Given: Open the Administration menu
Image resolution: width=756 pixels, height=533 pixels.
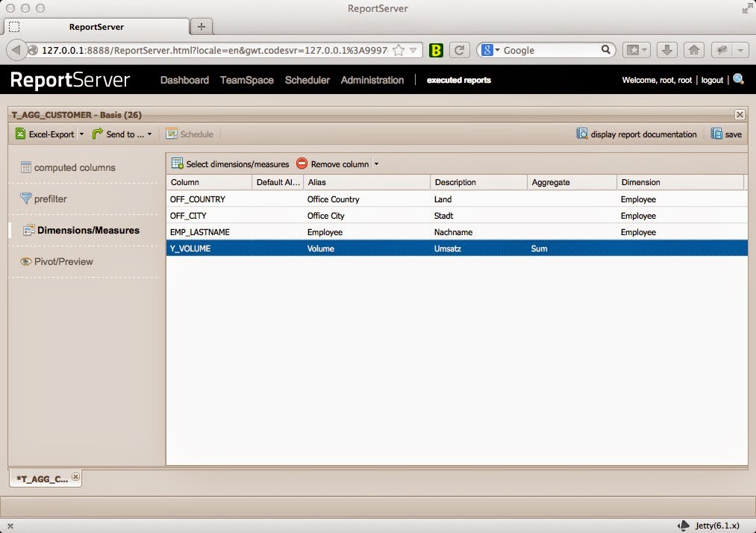Looking at the screenshot, I should (x=372, y=80).
